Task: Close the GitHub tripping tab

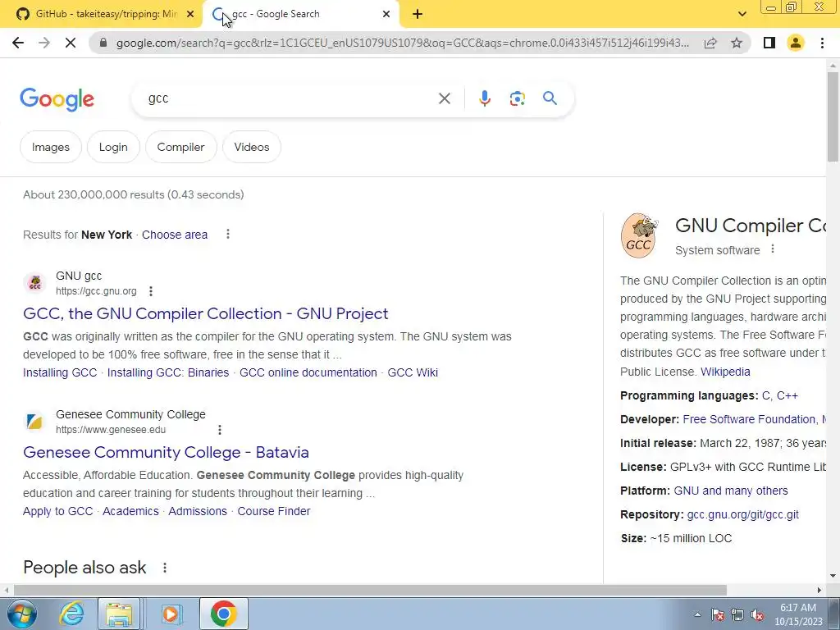Action: coord(190,15)
